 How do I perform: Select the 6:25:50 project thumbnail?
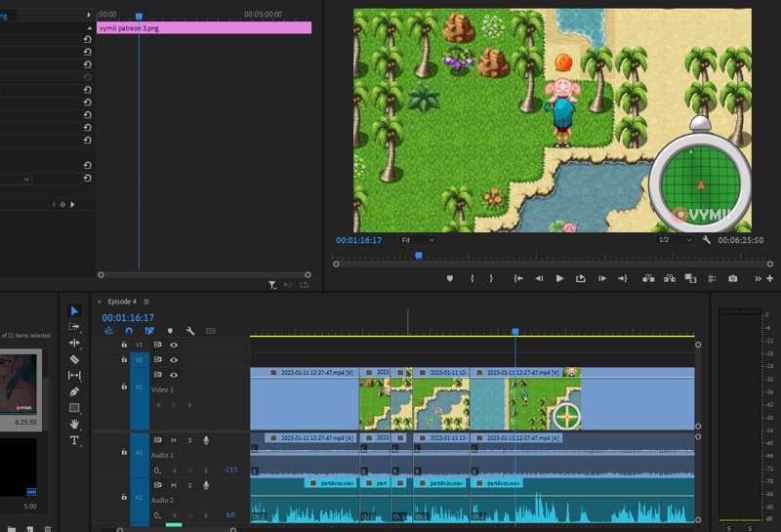click(x=21, y=389)
